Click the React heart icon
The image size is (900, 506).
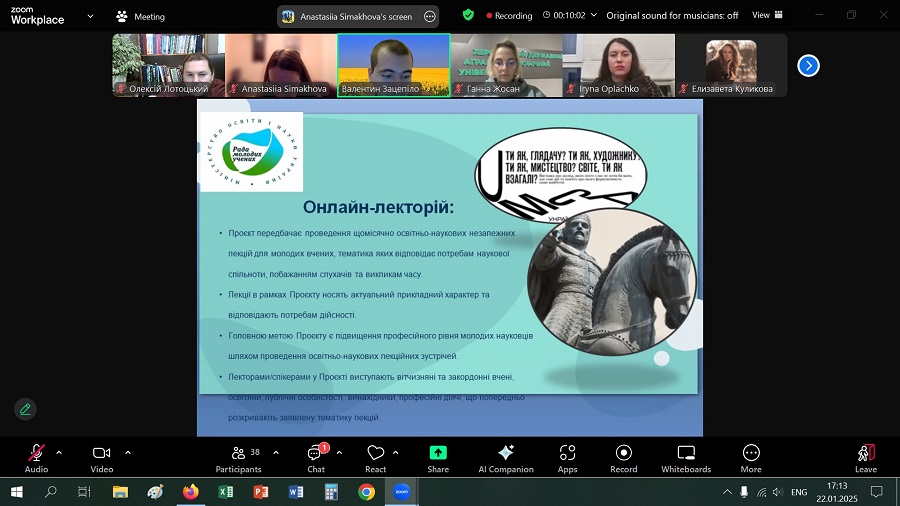pos(375,458)
